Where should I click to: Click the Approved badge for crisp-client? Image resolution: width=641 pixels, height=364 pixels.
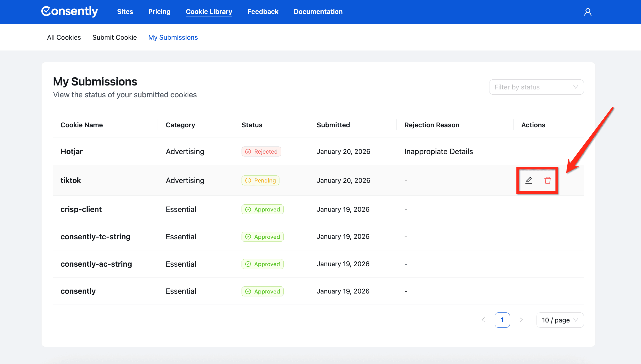coord(262,209)
